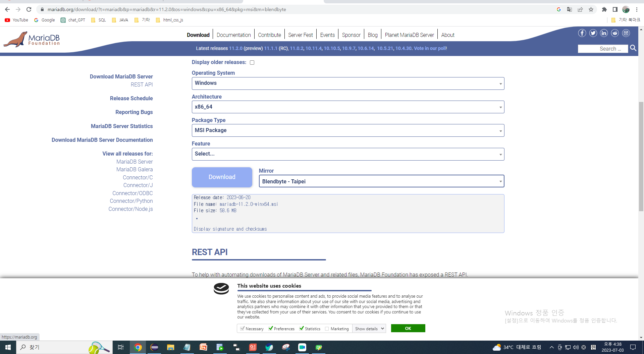The image size is (644, 354).
Task: Open the Feature Select dropdown
Action: tap(348, 154)
